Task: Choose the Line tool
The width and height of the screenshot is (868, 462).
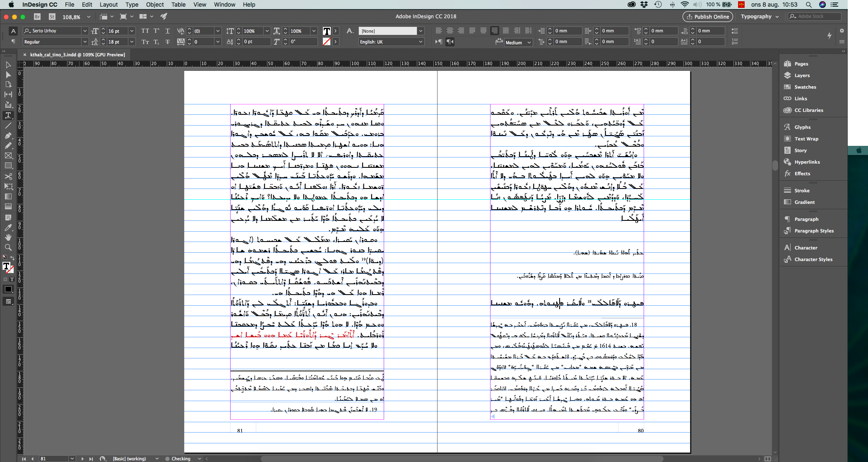Action: coord(8,126)
